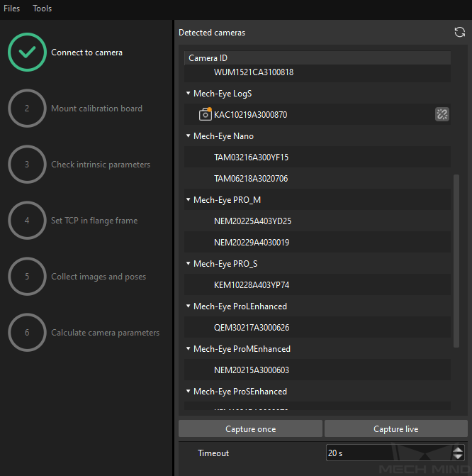Screen dimensions: 472x476
Task: Decrease the Timeout value with down arrow
Action: [458, 457]
